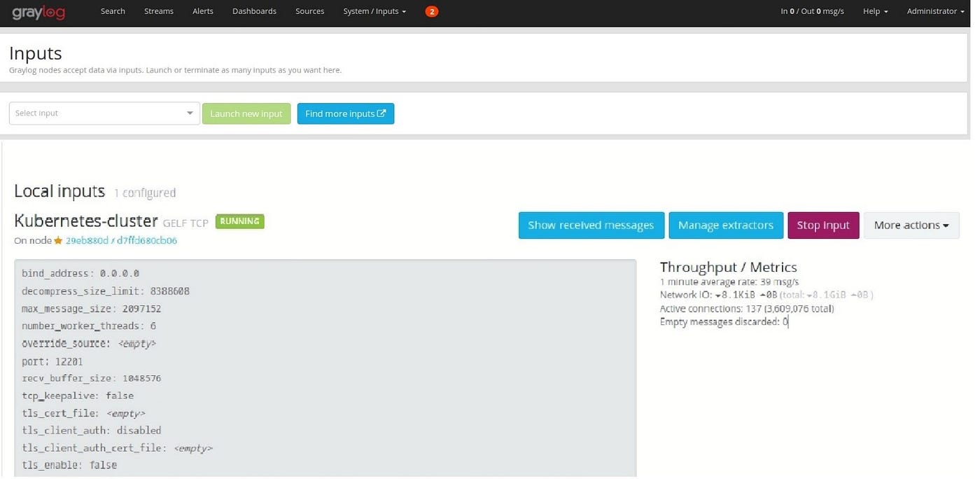This screenshot has height=479, width=980.
Task: Open the Search page
Action: point(113,11)
